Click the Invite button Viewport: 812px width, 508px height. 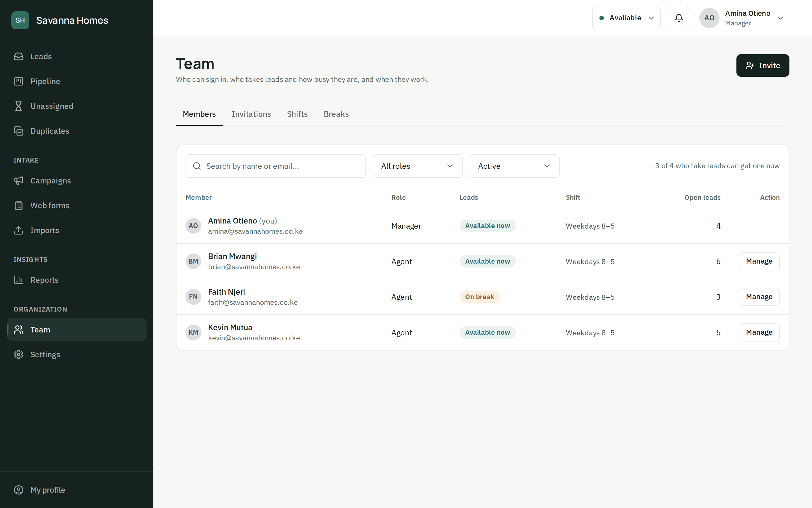point(762,65)
